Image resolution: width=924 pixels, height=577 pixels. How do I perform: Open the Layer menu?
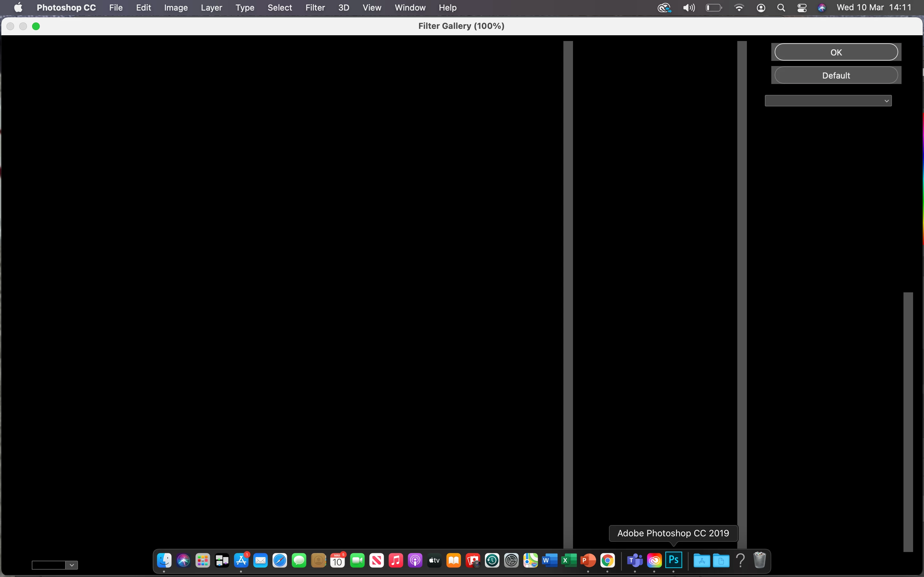[x=211, y=8]
